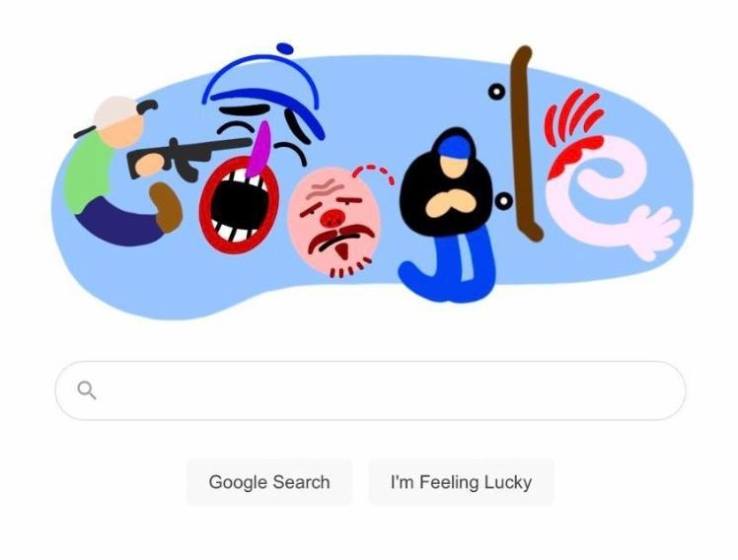This screenshot has width=738, height=560.
Task: Click the black hooded figure
Action: pos(447,182)
